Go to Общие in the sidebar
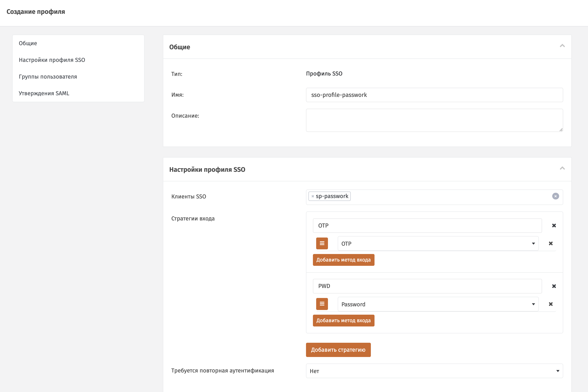 click(x=28, y=43)
